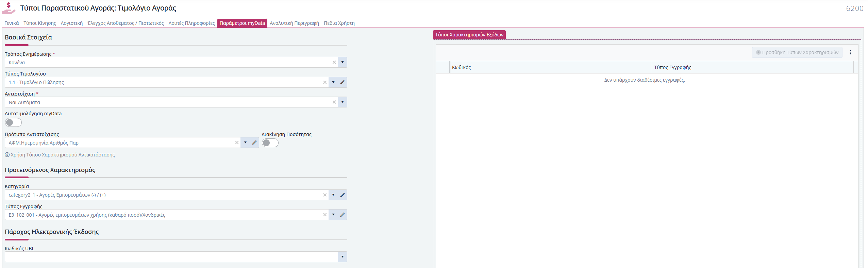Expand the Αντιστοίχιση dropdown arrow
868x268 pixels.
tap(343, 102)
